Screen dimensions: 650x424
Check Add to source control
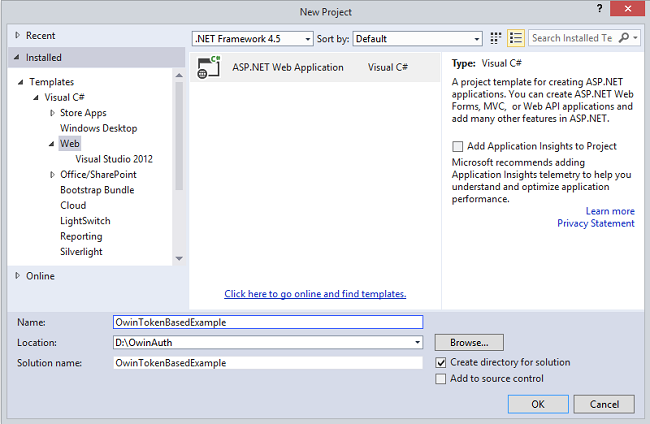click(441, 379)
